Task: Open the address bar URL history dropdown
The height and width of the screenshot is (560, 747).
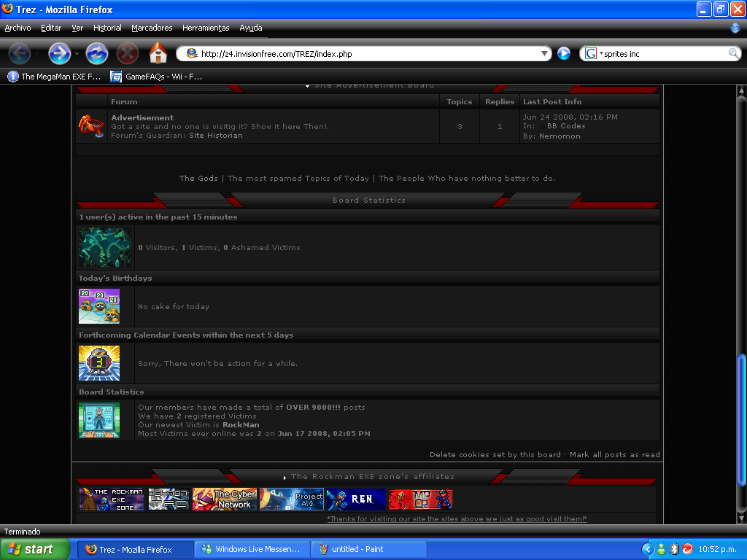Action: [x=544, y=53]
